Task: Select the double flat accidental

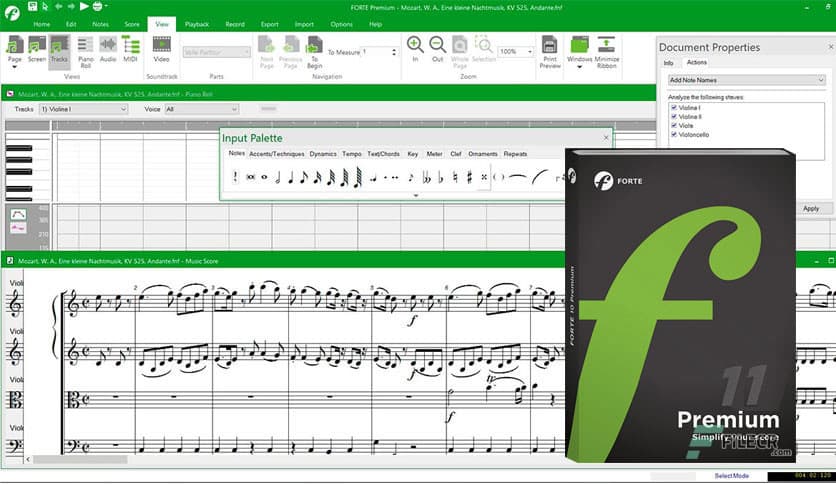Action: (427, 177)
